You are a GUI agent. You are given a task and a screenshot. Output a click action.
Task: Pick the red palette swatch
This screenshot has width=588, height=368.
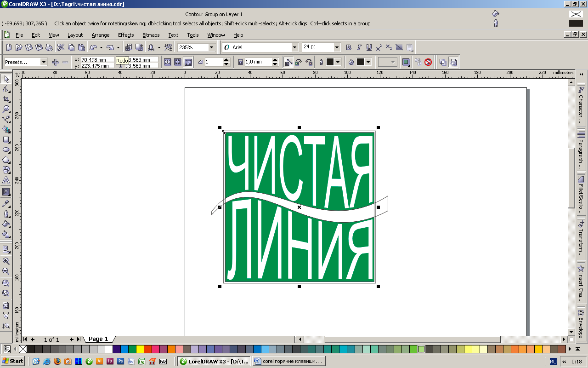148,349
